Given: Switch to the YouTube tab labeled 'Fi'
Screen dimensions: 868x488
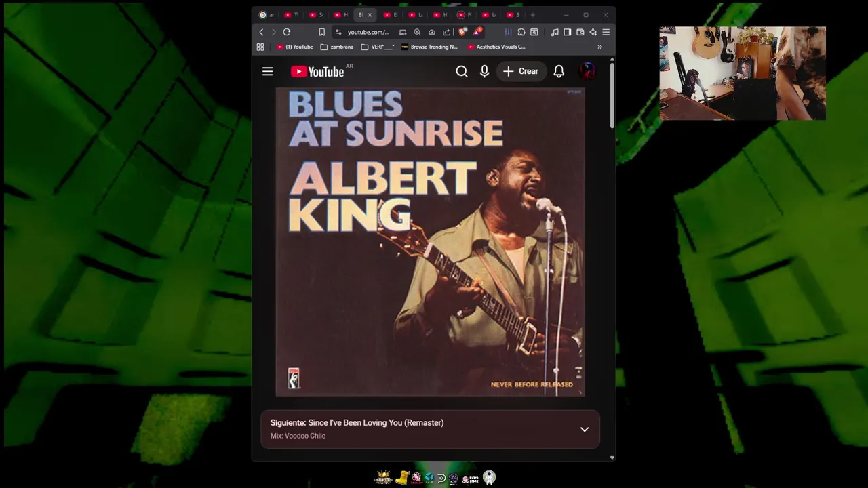Looking at the screenshot, I should click(x=465, y=15).
